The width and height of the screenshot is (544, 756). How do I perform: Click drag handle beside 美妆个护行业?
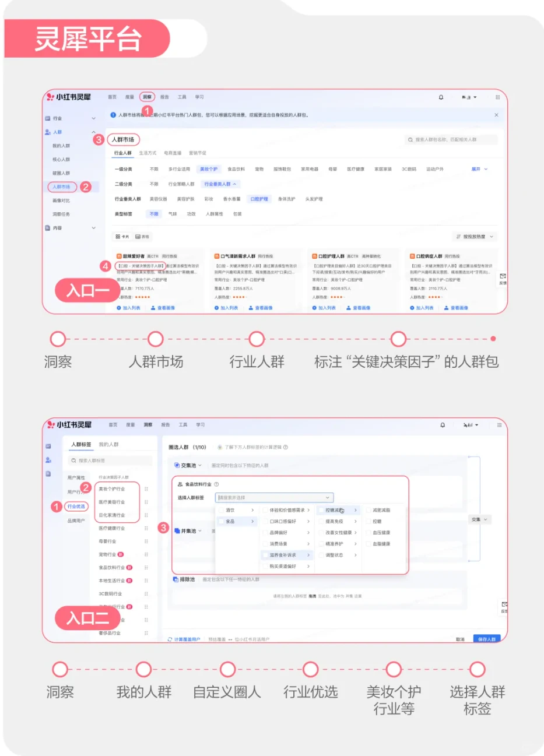(146, 489)
